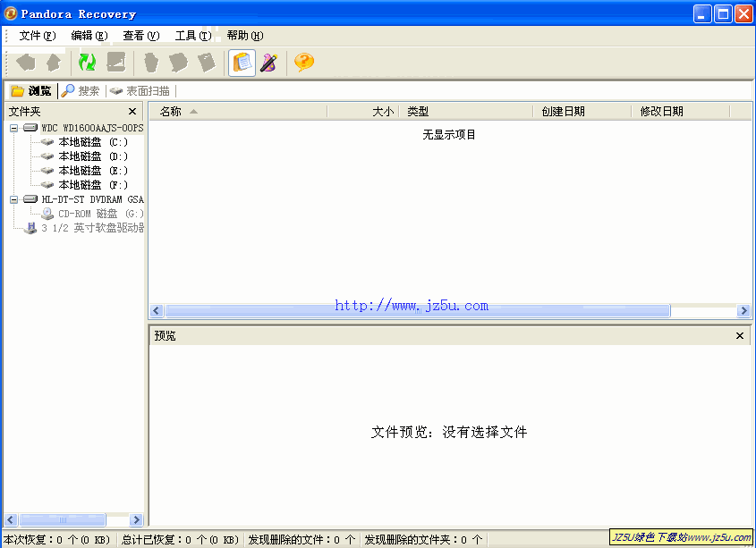Open the wizard wand toolbar icon
This screenshot has width=756, height=548.
coord(269,63)
